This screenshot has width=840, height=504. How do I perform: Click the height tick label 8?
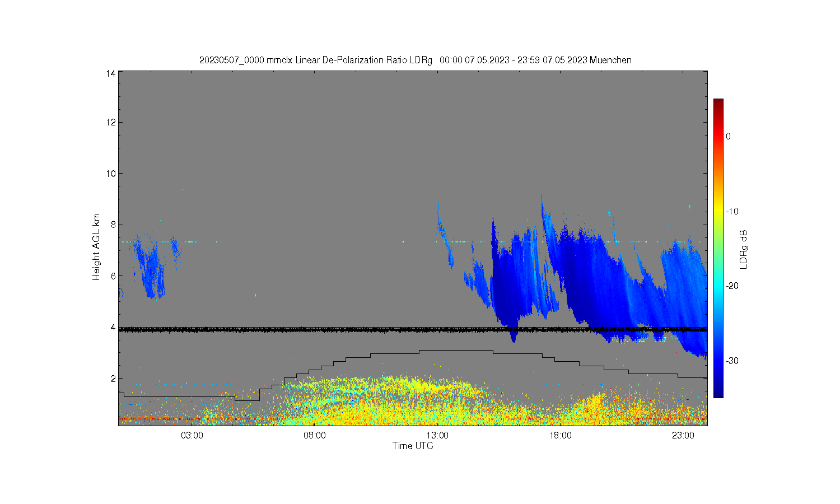click(x=113, y=225)
